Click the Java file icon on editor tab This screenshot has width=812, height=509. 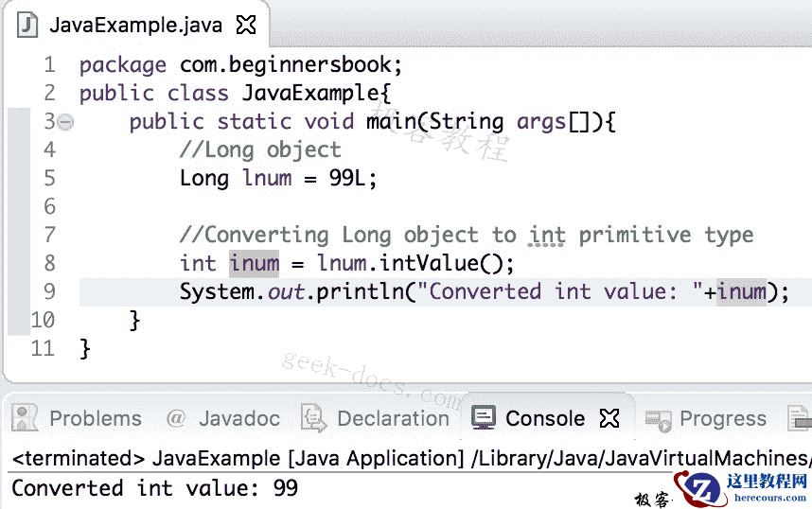26,25
